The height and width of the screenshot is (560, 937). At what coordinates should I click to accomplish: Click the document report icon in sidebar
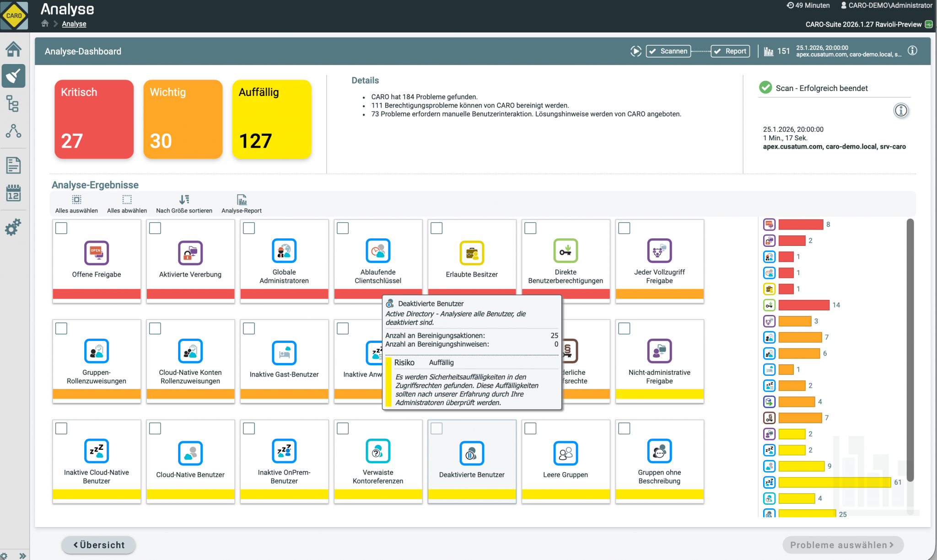click(x=13, y=165)
